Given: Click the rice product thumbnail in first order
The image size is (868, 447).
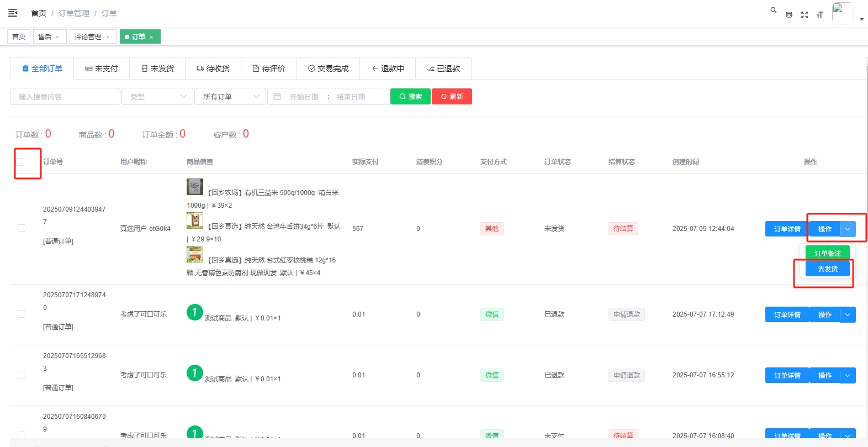Looking at the screenshot, I should [x=194, y=187].
